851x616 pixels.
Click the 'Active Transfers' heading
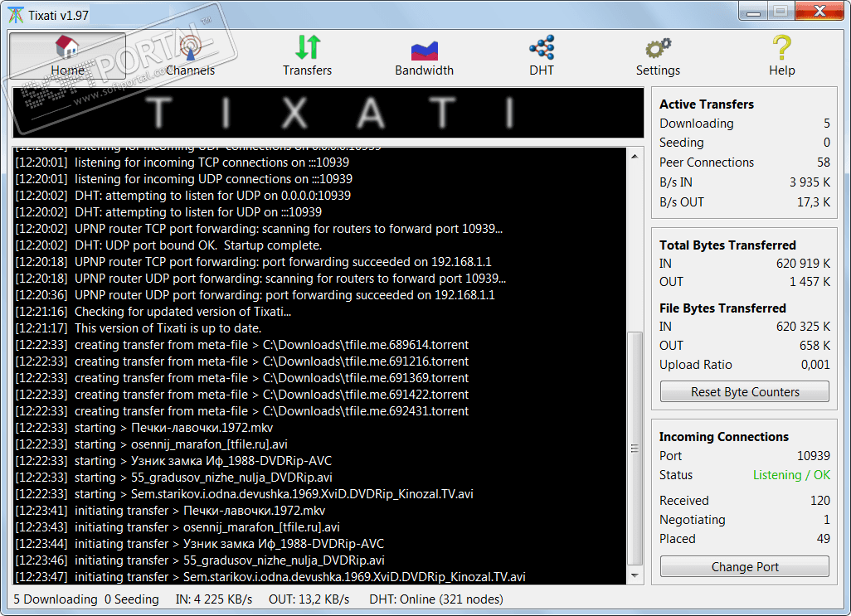click(x=707, y=104)
